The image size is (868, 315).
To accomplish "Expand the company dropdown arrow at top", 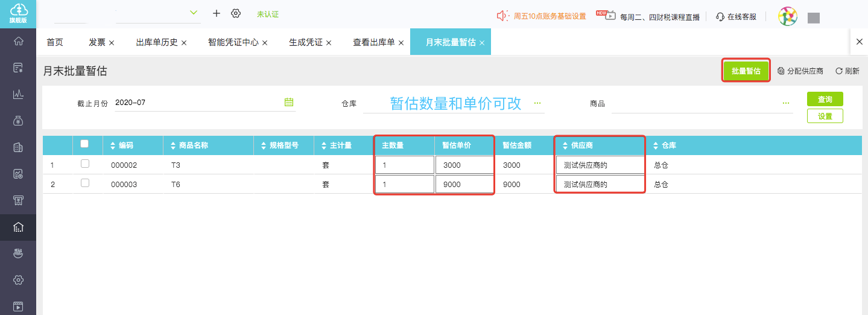I will (194, 13).
